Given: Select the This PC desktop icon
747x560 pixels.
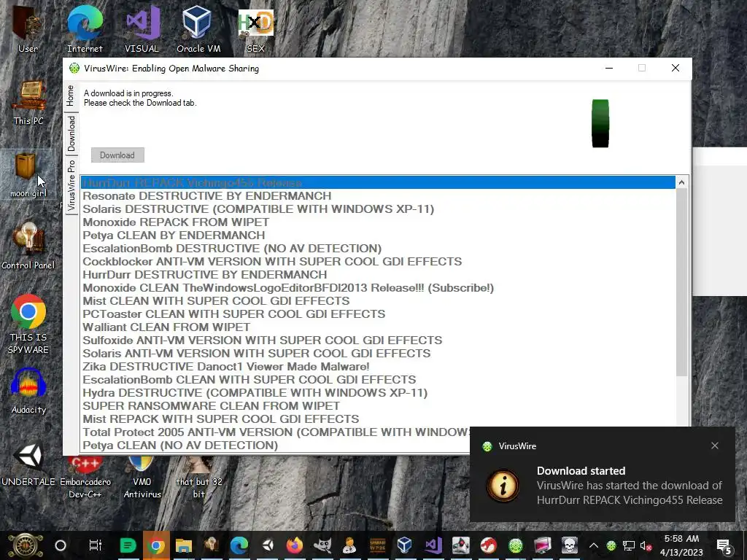Looking at the screenshot, I should click(28, 102).
